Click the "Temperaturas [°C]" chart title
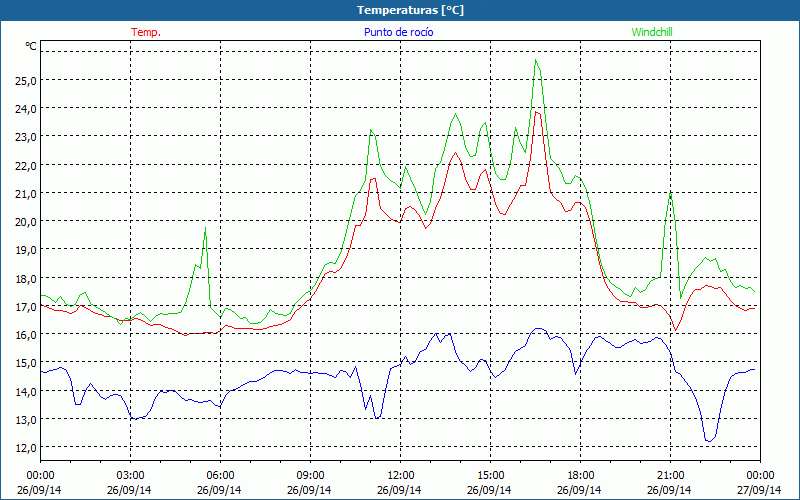This screenshot has width=800, height=500. coord(410,10)
